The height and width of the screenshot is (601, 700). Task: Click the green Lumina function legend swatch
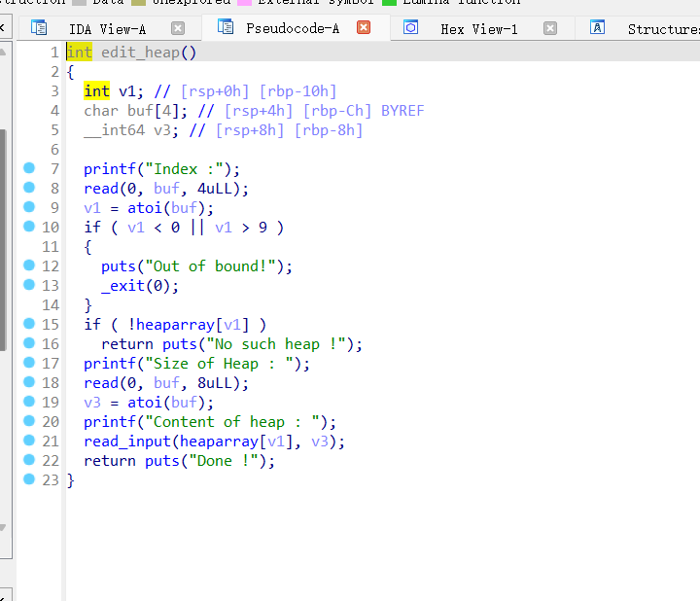tap(389, 2)
